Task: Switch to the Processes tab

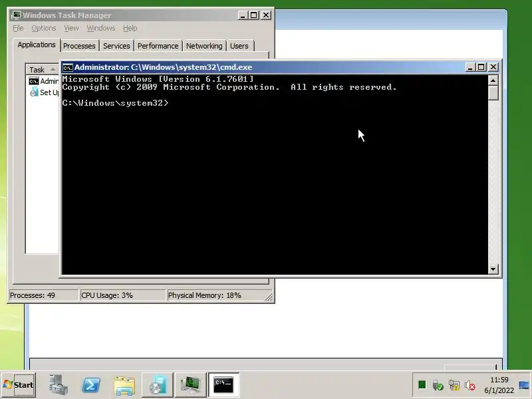Action: pos(79,46)
